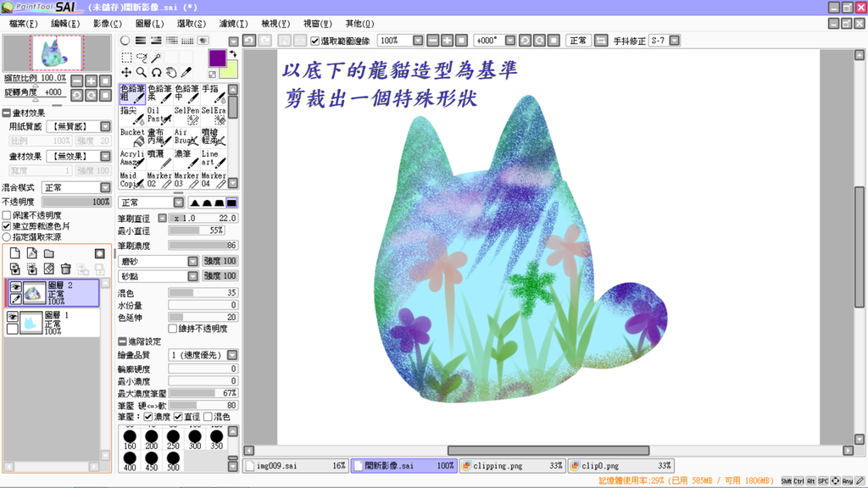The width and height of the screenshot is (868, 488).
Task: Open the zoom percentage dropdown in the toolbar
Action: click(419, 40)
